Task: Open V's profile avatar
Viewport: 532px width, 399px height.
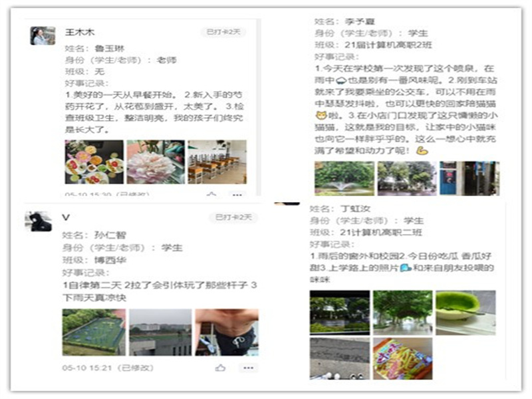Action: [41, 221]
